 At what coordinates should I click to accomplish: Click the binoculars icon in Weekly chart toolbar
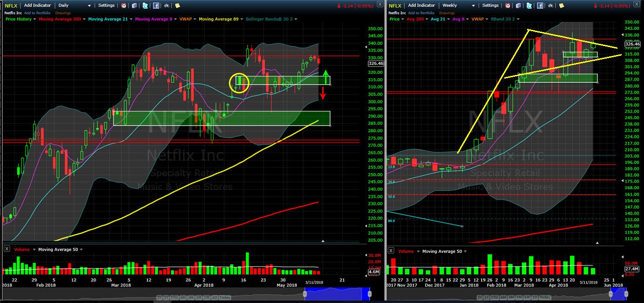[551, 6]
